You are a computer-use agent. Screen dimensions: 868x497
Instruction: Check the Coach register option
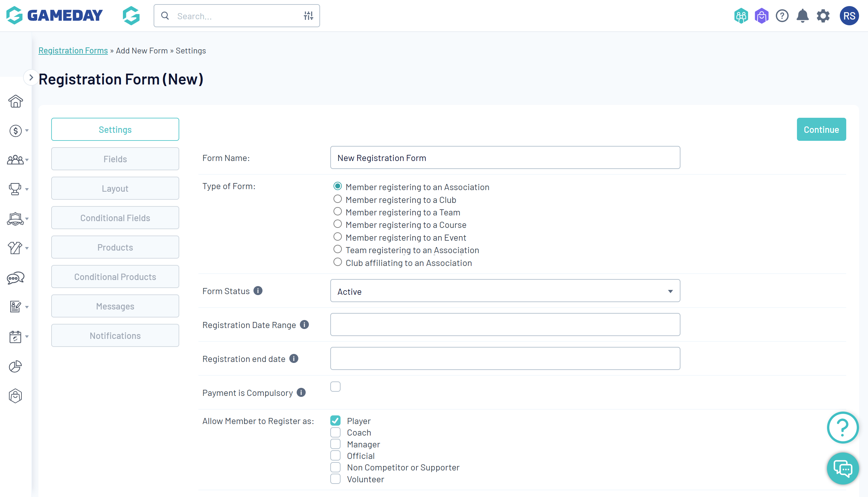(335, 432)
